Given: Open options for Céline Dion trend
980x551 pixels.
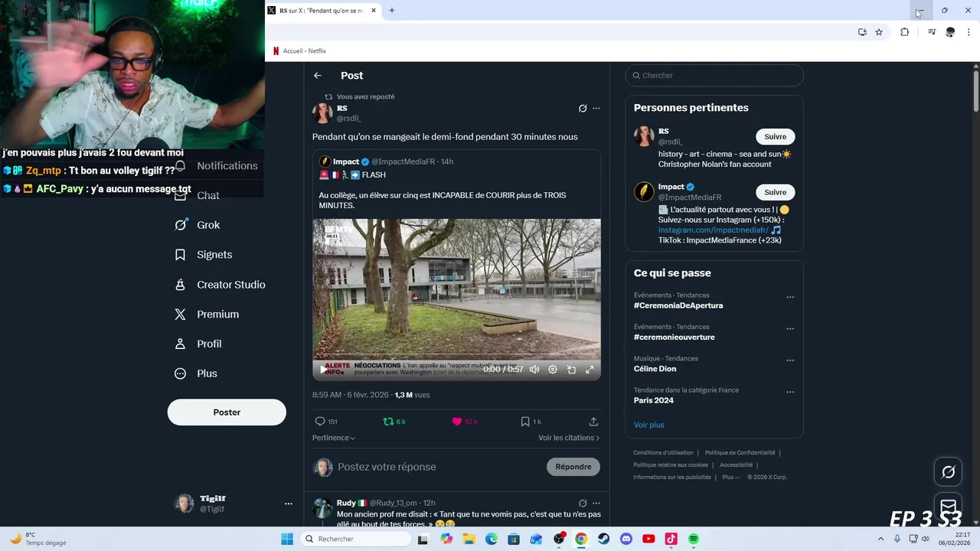Looking at the screenshot, I should [x=790, y=360].
